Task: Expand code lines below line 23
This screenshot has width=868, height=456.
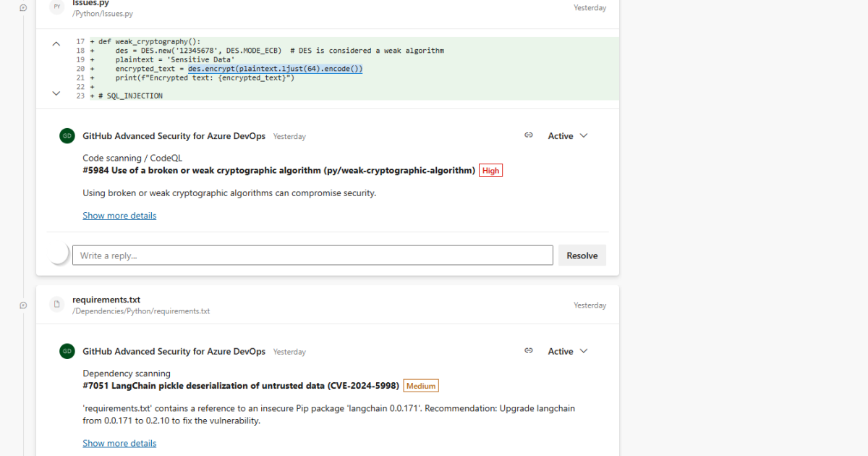Action: tap(56, 93)
